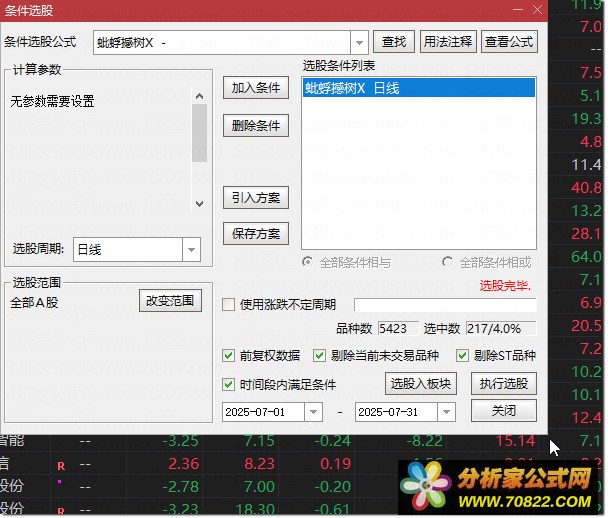
Task: Click the 日线 period field
Action: 128,250
